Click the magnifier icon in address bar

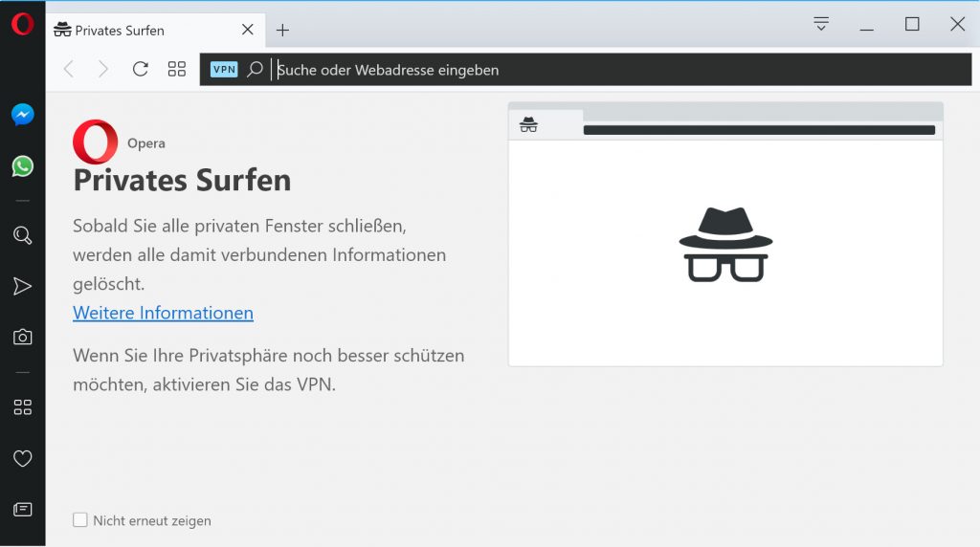pyautogui.click(x=255, y=69)
